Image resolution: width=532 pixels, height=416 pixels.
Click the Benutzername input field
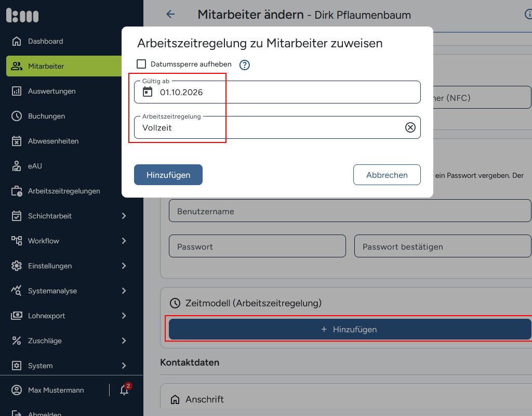click(350, 211)
